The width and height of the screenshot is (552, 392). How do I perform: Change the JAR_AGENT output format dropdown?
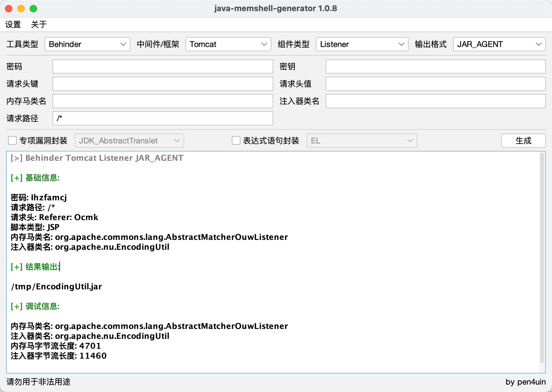coord(499,44)
